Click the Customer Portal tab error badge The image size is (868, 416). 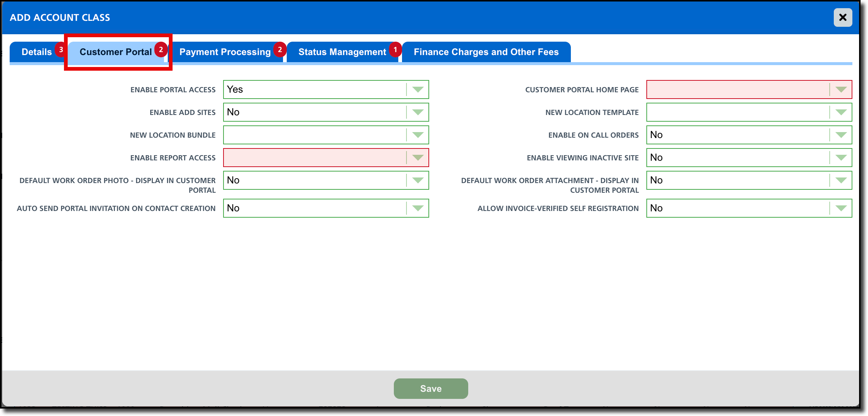[x=161, y=49]
